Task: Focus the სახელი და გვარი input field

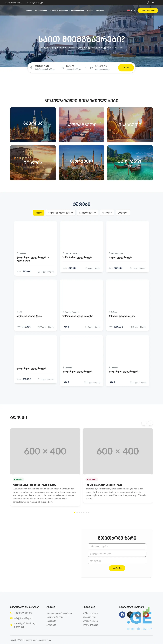Action: [x=117, y=546]
